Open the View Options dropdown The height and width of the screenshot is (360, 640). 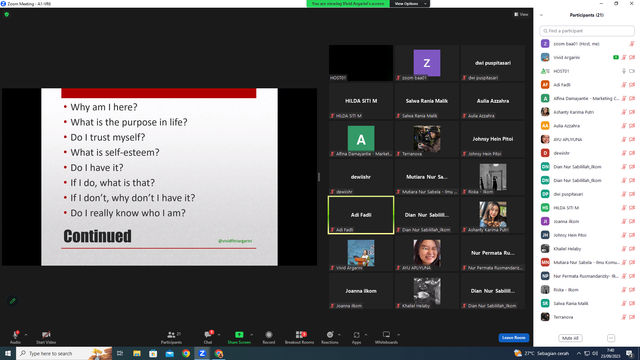coord(410,4)
